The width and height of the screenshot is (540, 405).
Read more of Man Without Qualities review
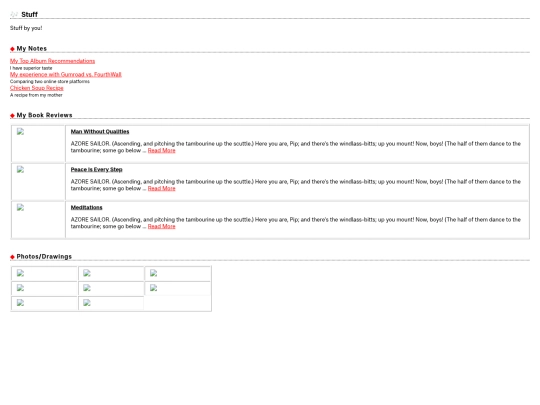(162, 150)
